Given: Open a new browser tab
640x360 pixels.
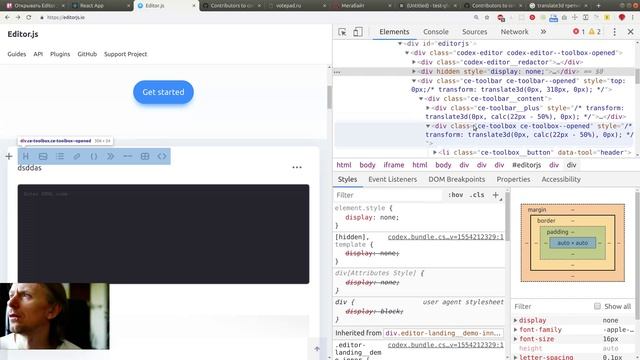Looking at the screenshot, I should coord(599,6).
